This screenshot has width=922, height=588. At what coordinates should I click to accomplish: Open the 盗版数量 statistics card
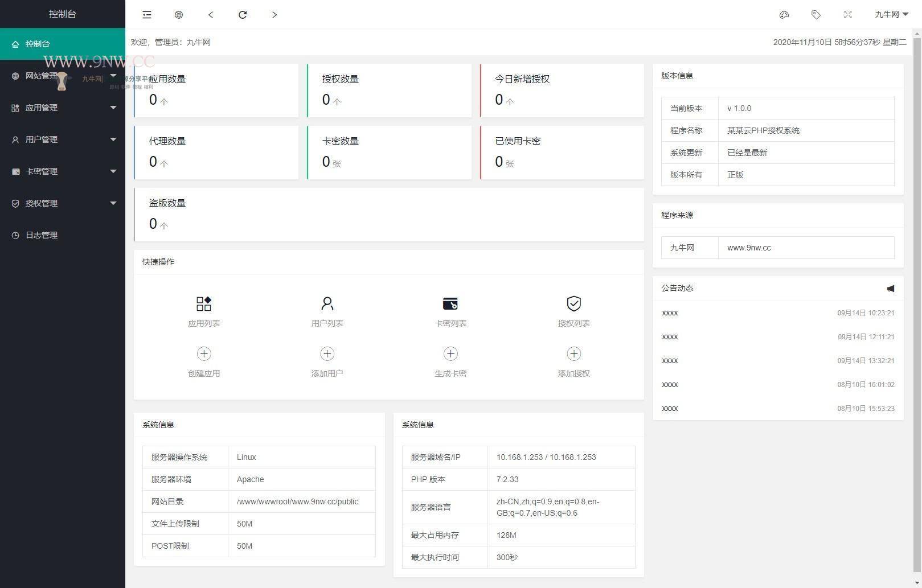[389, 215]
